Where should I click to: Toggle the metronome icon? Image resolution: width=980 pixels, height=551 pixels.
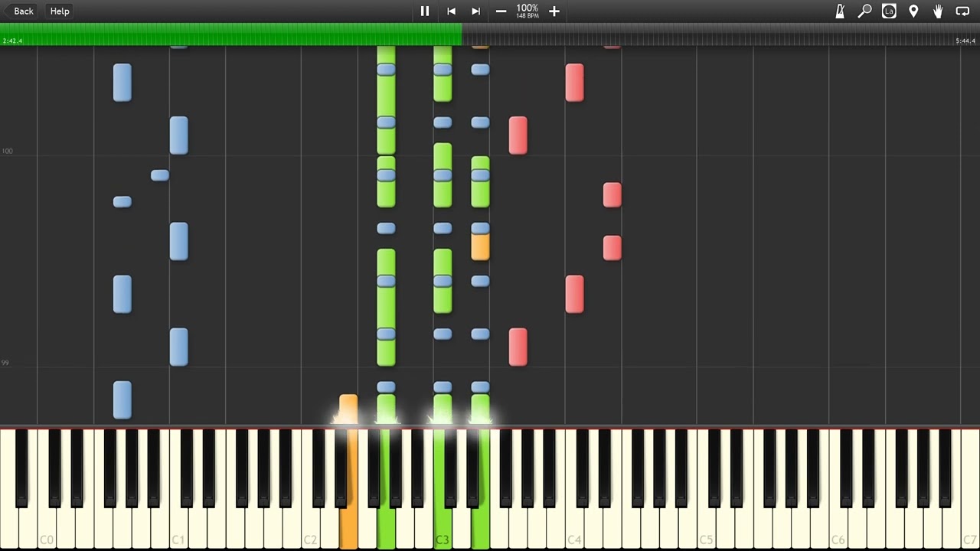coord(840,11)
